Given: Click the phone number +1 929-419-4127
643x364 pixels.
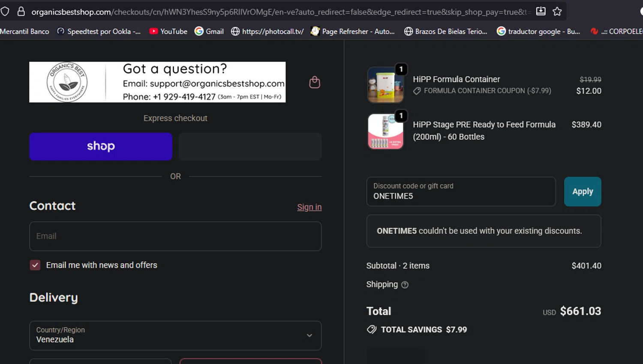Looking at the screenshot, I should point(184,97).
